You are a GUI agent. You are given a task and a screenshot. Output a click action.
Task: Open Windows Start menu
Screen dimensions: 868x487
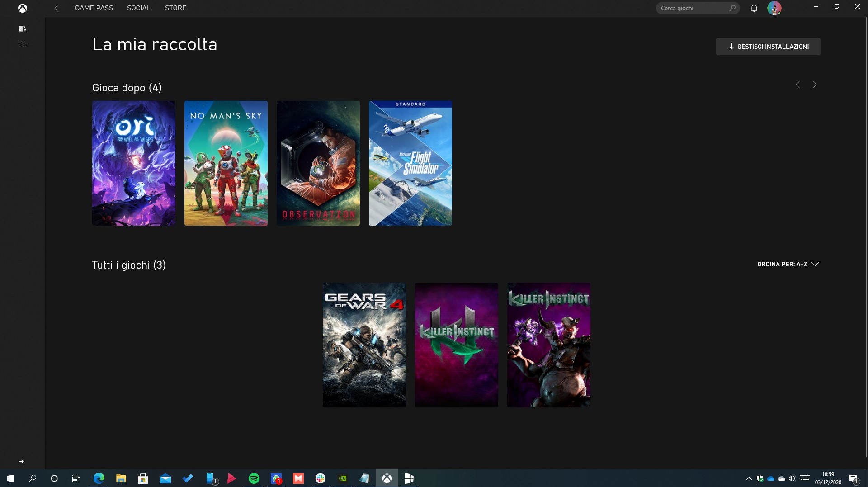(x=11, y=478)
